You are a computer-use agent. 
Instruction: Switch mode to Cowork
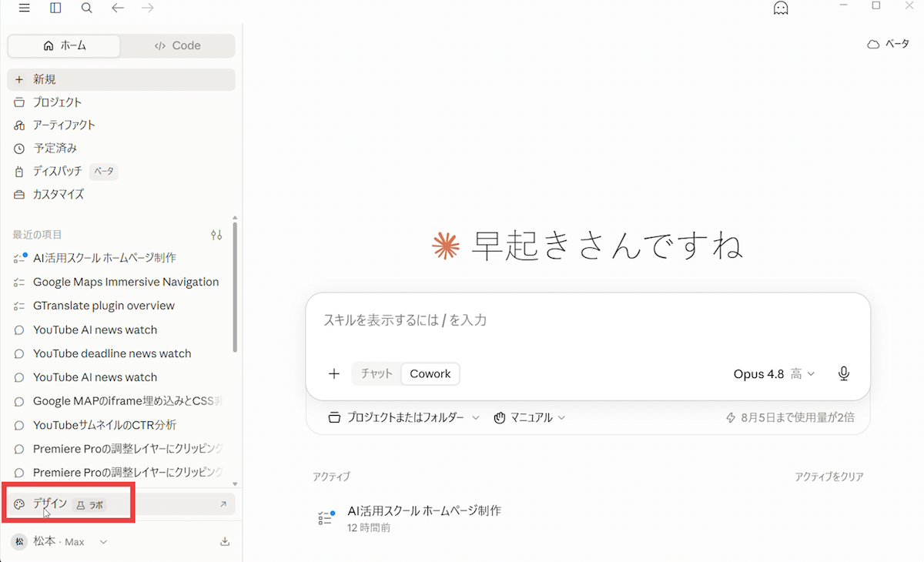[x=430, y=374]
